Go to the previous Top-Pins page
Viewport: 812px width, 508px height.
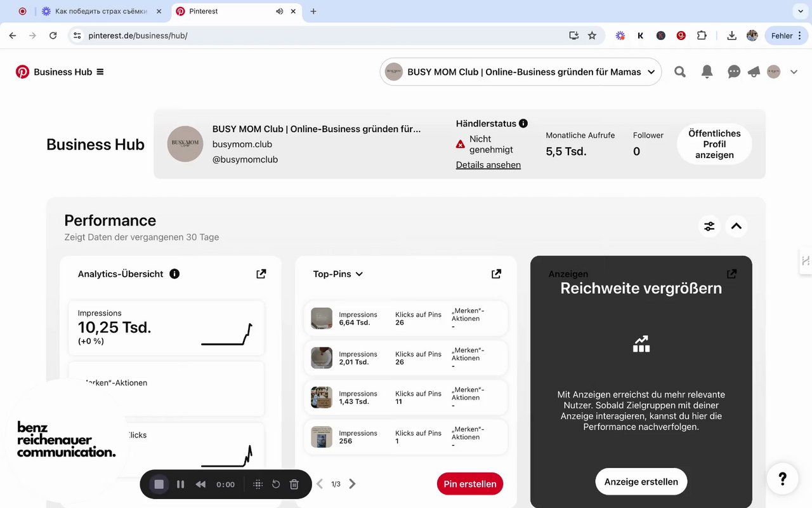320,484
